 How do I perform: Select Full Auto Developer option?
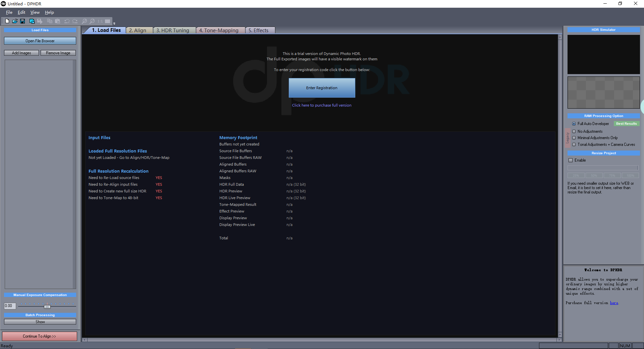pyautogui.click(x=574, y=124)
